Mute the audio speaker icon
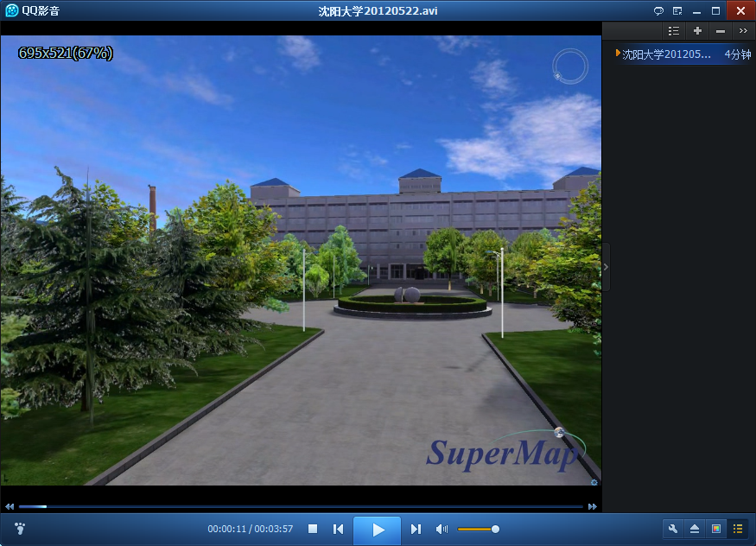Viewport: 756px width, 546px height. click(442, 529)
